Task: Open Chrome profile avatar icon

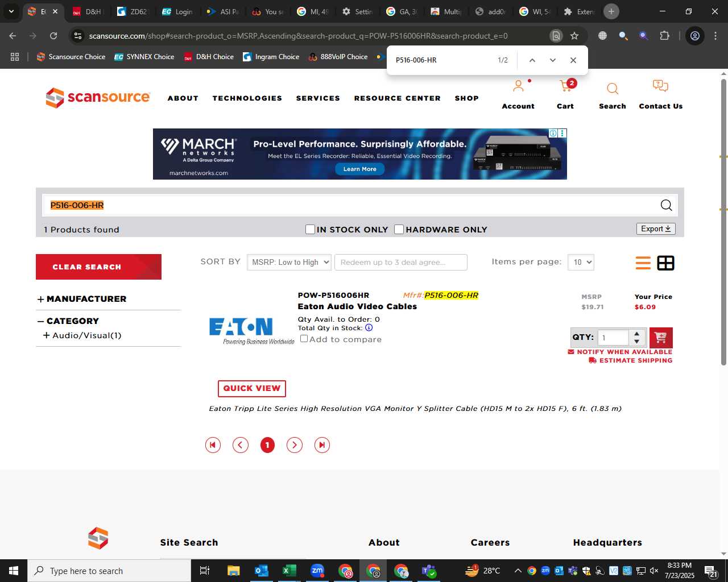Action: point(695,36)
